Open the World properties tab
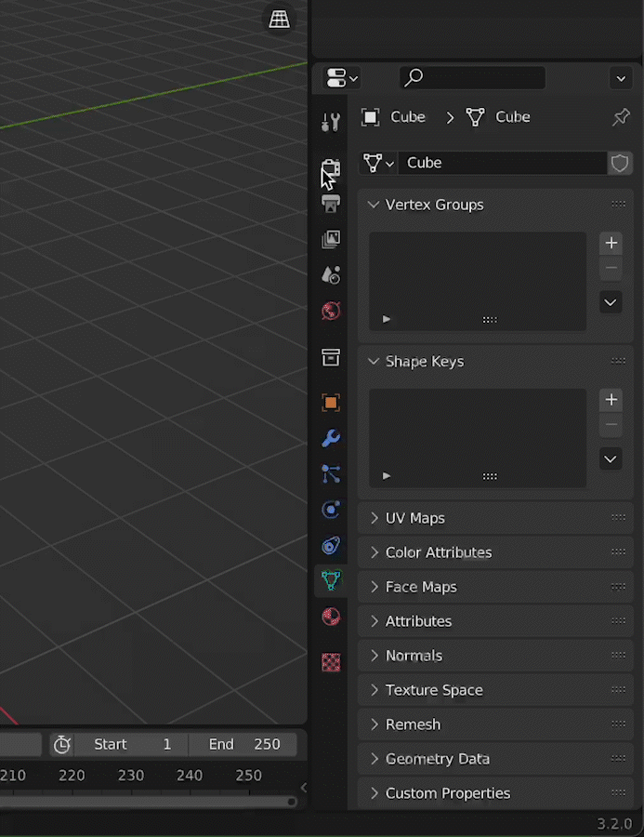The height and width of the screenshot is (837, 644). point(331,311)
